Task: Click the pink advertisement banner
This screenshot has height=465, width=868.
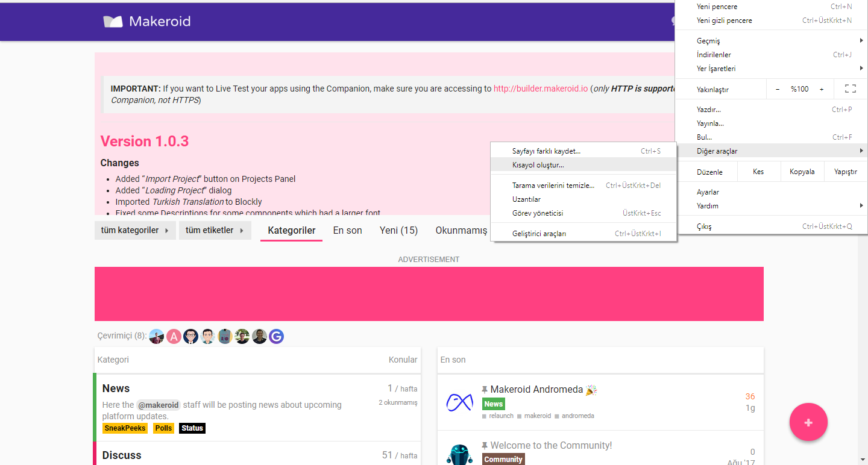Action: tap(429, 294)
